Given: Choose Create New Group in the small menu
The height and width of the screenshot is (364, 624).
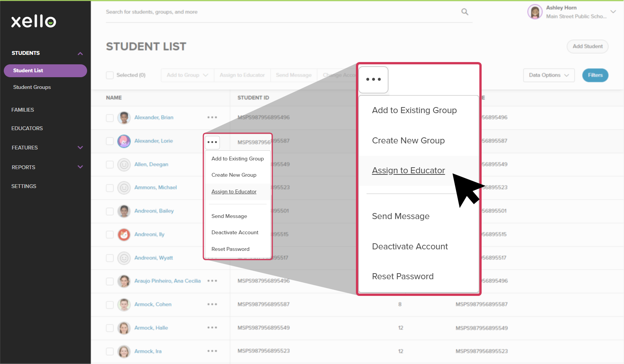Looking at the screenshot, I should [x=234, y=175].
